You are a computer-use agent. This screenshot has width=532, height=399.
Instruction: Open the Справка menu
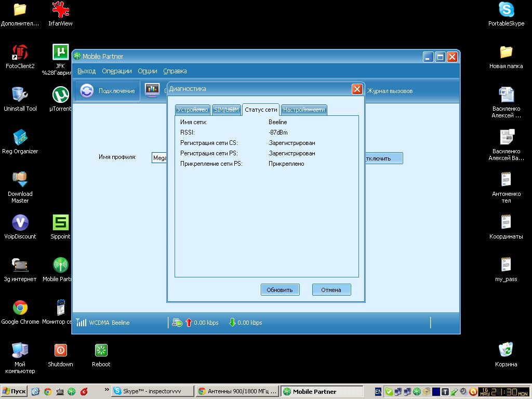pyautogui.click(x=175, y=71)
